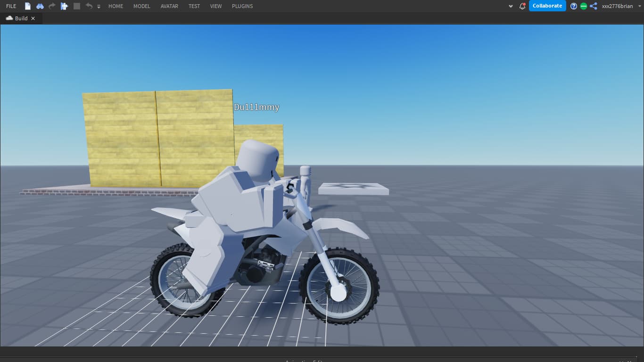
Task: Expand the quick access toolbar customize dropdown
Action: click(x=99, y=7)
